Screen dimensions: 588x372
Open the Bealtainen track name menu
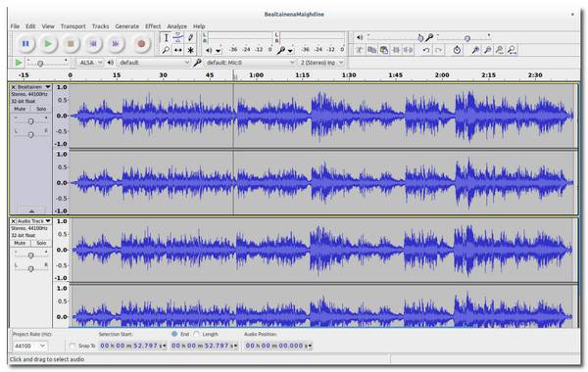pyautogui.click(x=34, y=87)
